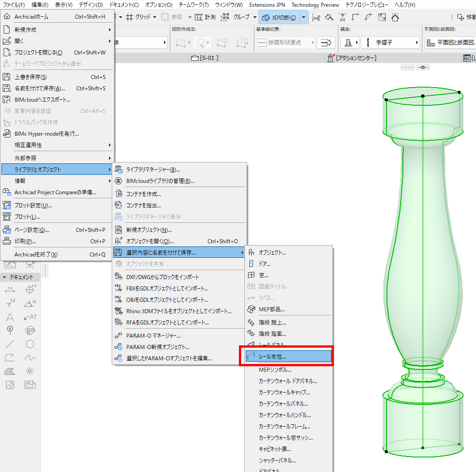The width and height of the screenshot is (476, 472).
Task: Choose 階段 踏面... in submenu
Action: pyautogui.click(x=288, y=334)
